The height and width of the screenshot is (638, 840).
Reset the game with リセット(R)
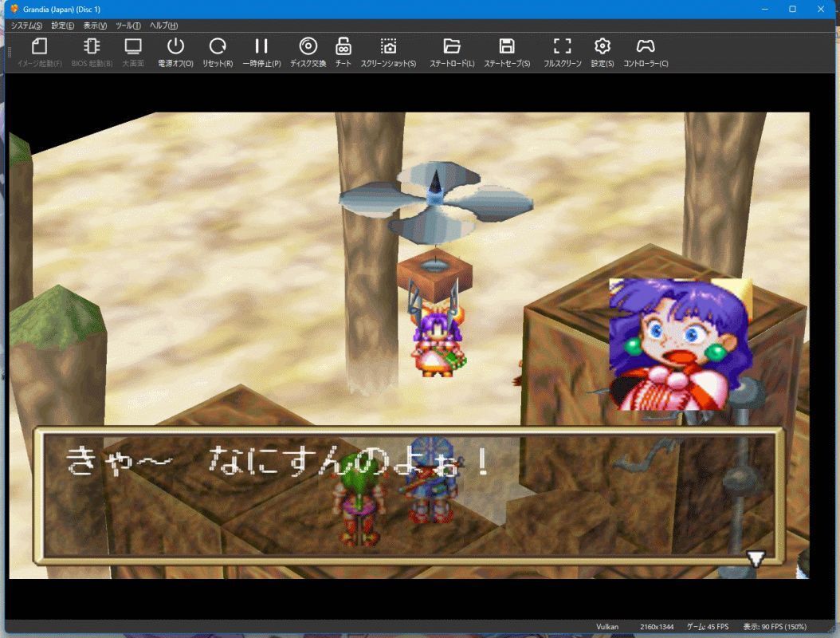point(218,53)
